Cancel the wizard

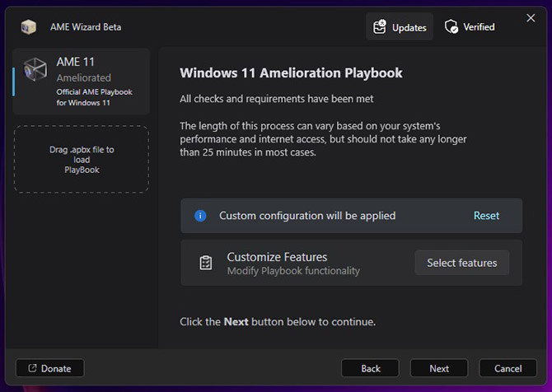point(508,368)
